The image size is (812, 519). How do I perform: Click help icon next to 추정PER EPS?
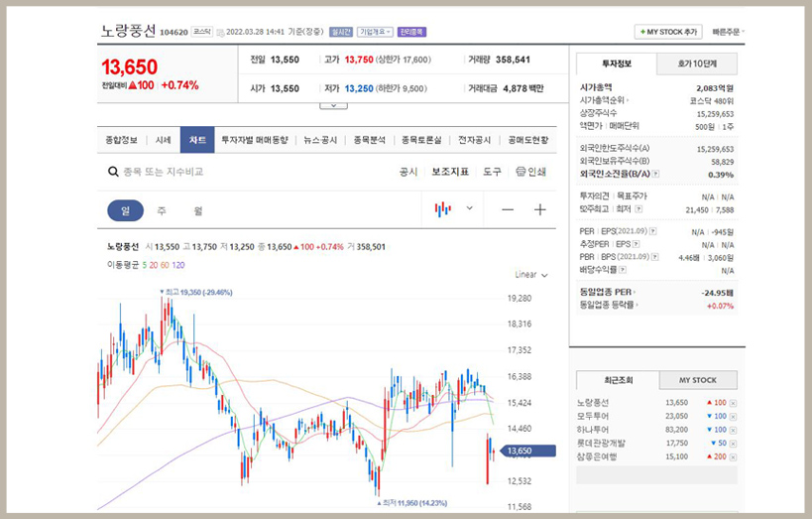(x=636, y=244)
